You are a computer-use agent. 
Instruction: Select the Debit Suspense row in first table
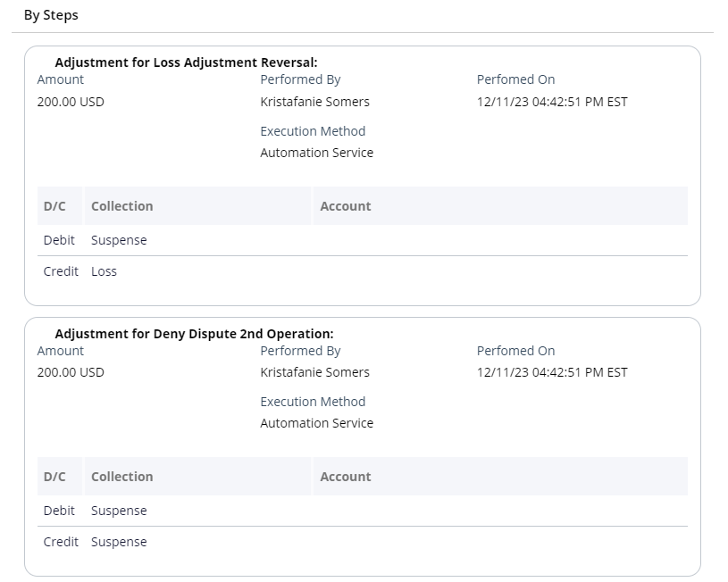click(x=362, y=240)
